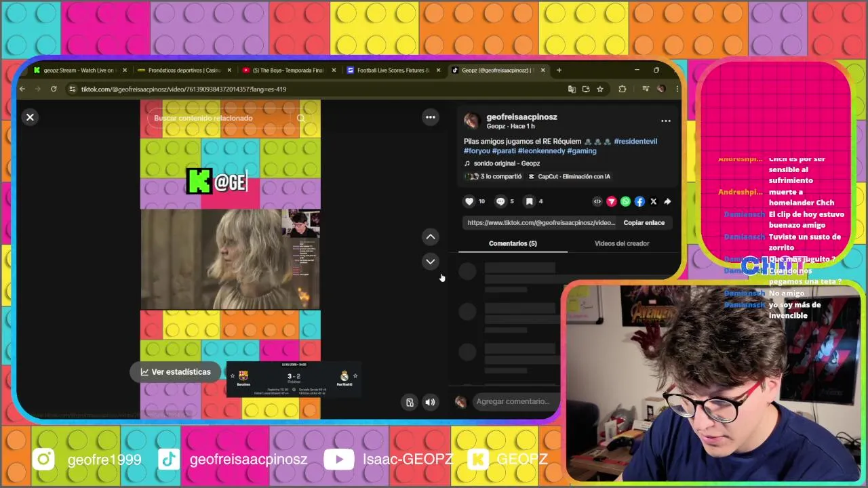Screen dimensions: 868x488
Task: Click the playing video frame
Action: [230, 259]
